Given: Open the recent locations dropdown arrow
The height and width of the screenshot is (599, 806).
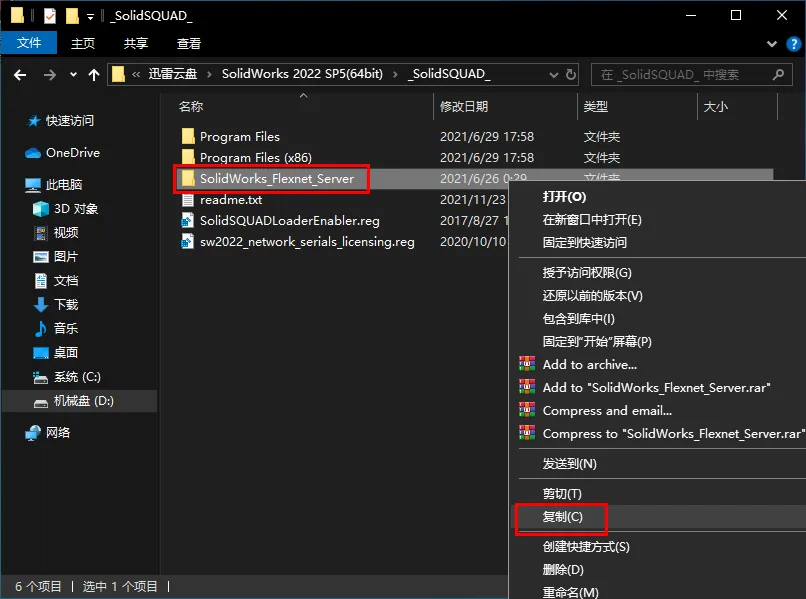Looking at the screenshot, I should [74, 75].
